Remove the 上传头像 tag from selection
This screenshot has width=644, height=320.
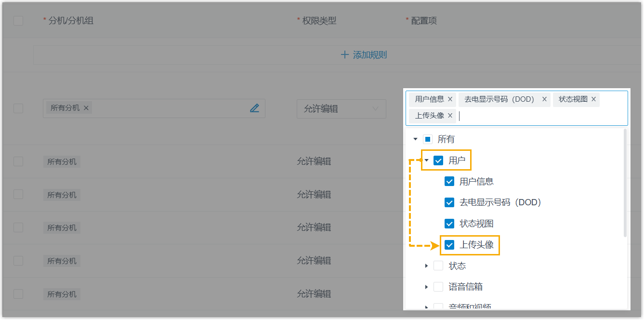pos(450,116)
